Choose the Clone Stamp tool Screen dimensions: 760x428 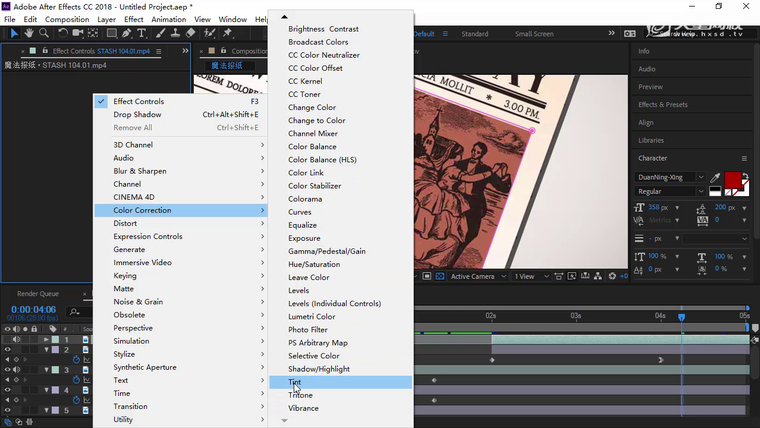[175, 33]
